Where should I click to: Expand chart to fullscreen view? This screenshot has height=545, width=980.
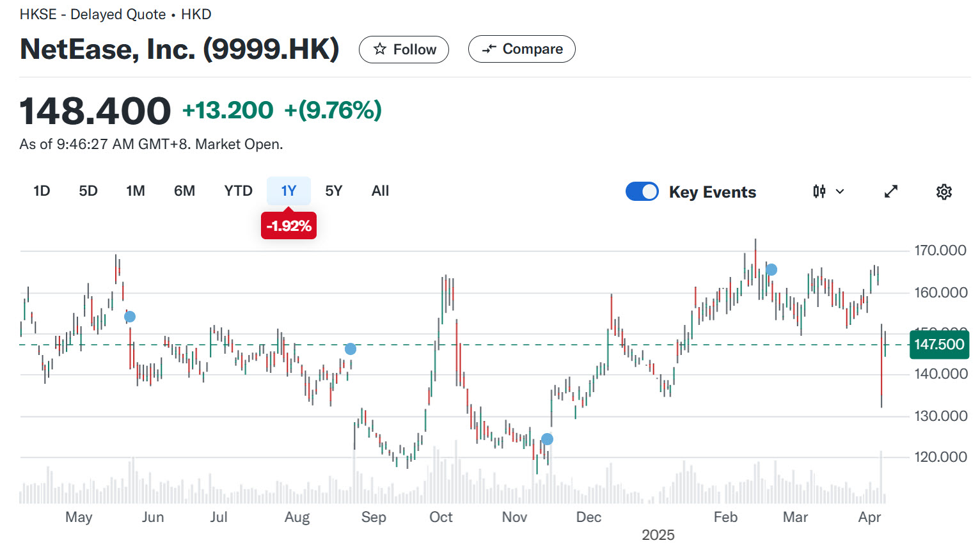(x=891, y=191)
